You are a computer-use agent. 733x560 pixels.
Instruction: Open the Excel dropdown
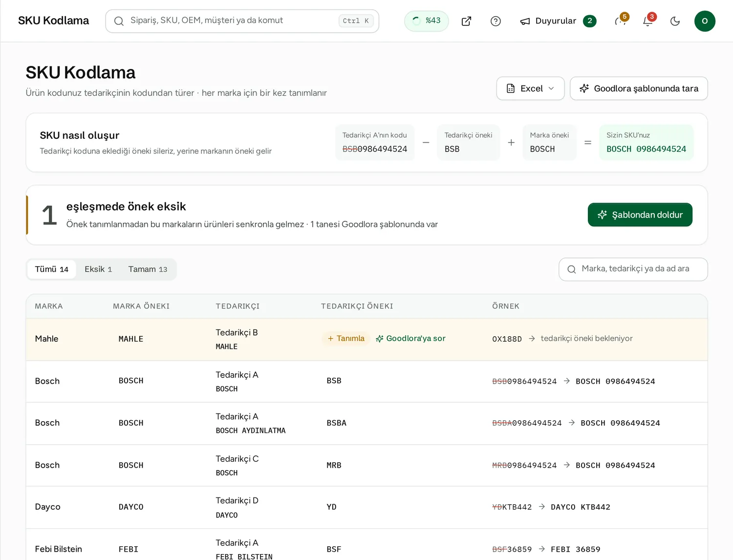[x=530, y=88]
